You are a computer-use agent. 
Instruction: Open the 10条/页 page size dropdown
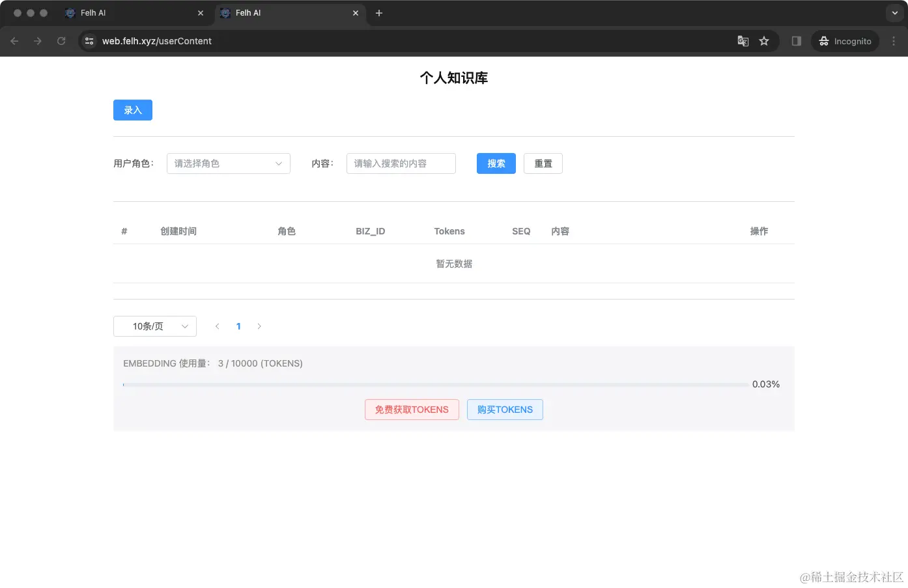[154, 326]
